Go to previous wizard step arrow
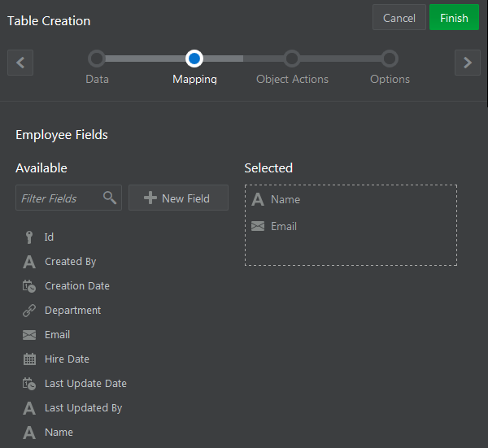 (20, 63)
